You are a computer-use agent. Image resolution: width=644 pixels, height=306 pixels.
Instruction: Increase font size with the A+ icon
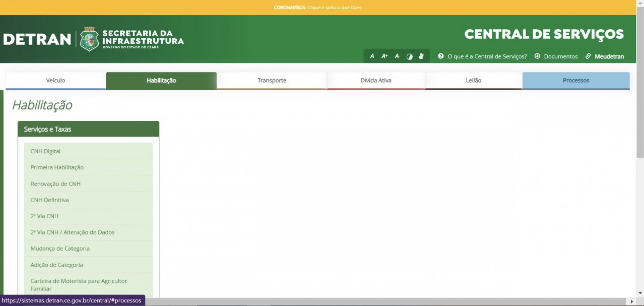coord(384,56)
